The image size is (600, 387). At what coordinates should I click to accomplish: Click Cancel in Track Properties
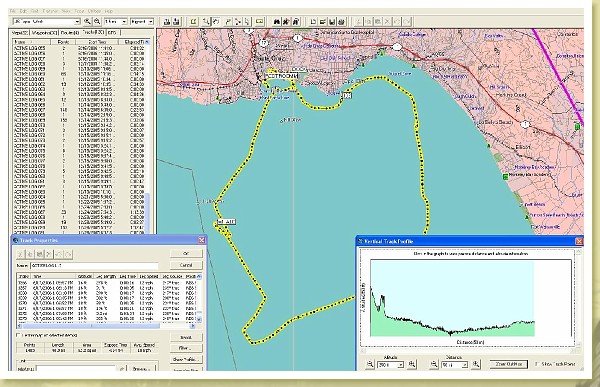coord(186,265)
